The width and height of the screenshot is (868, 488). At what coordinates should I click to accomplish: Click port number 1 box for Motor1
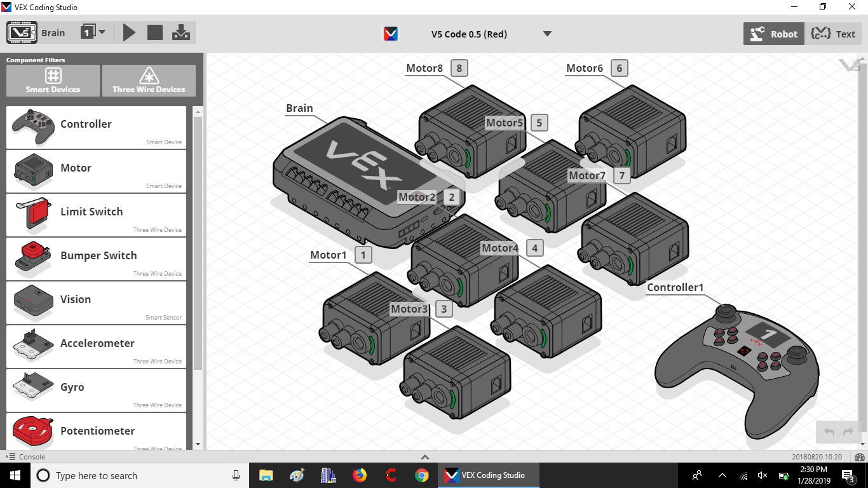point(363,255)
